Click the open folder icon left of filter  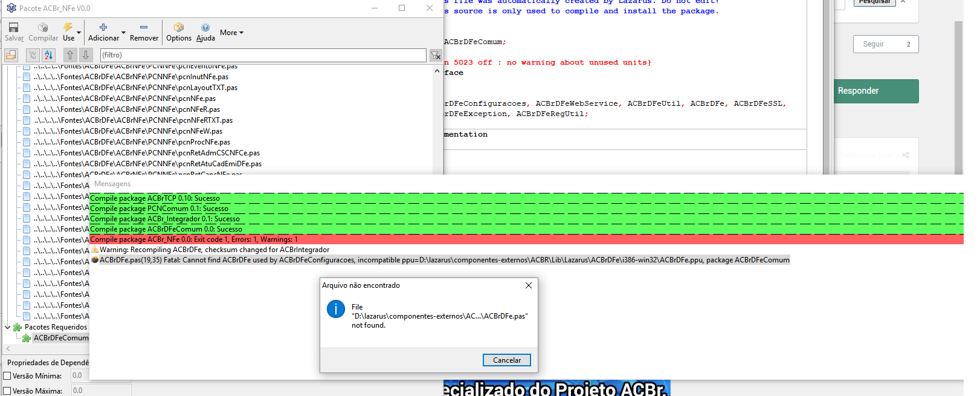click(x=11, y=55)
